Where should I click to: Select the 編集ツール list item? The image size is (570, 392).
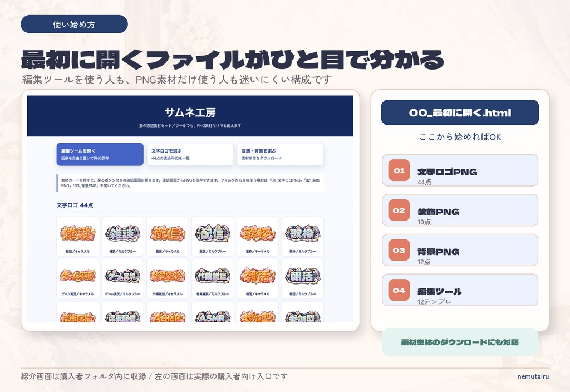(x=460, y=290)
